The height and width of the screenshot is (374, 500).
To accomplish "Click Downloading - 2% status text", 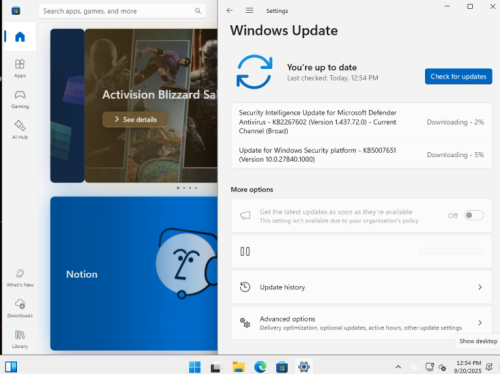I will coord(455,122).
